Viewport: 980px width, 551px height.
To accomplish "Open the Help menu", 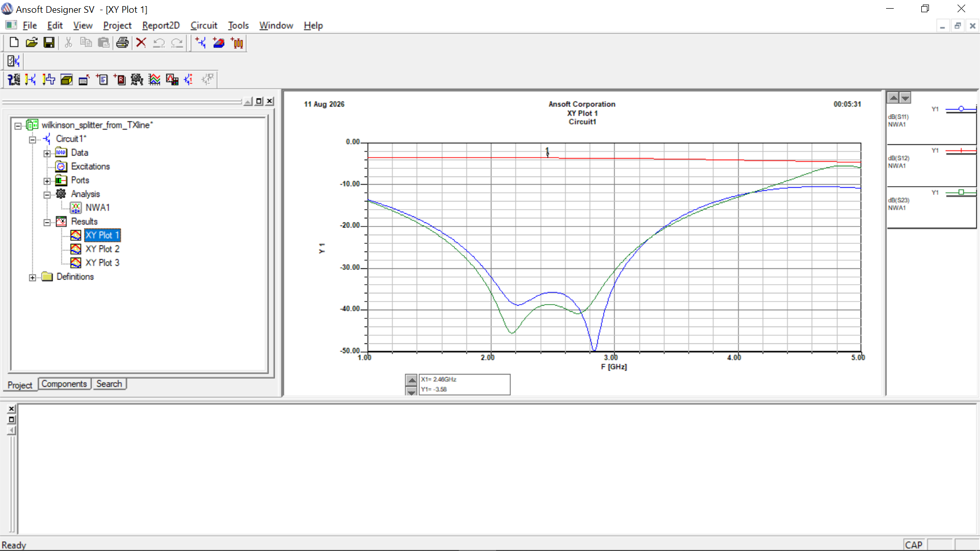I will 313,26.
